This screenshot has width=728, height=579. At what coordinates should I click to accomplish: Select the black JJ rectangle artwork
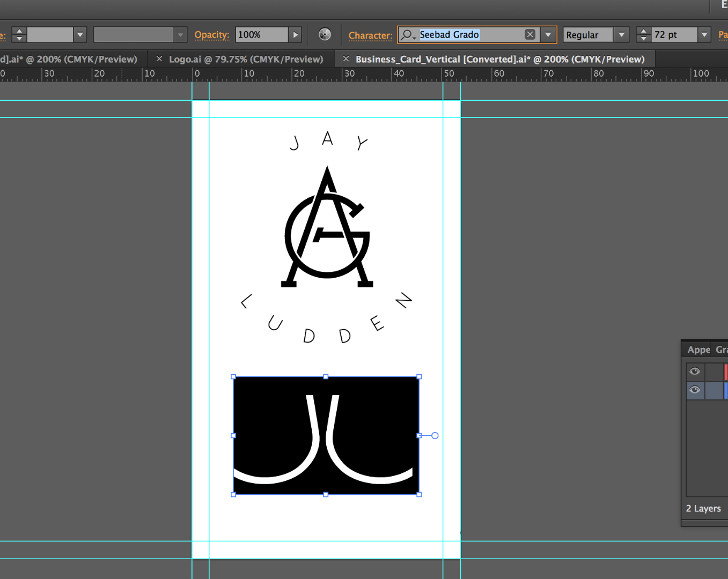(x=326, y=435)
